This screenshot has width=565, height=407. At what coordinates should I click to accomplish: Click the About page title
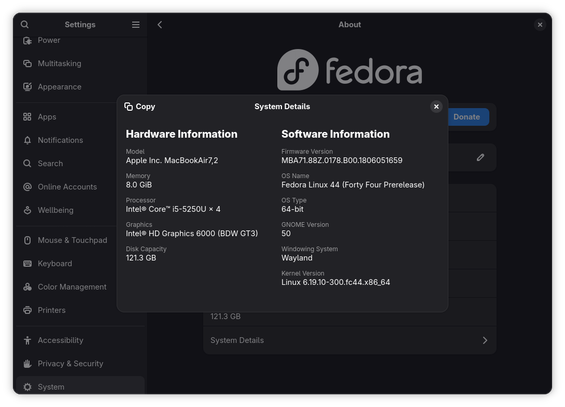[x=350, y=24]
